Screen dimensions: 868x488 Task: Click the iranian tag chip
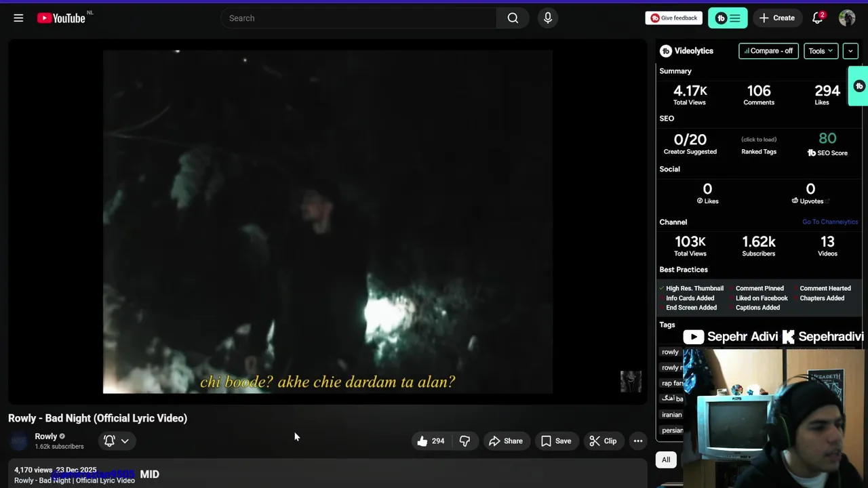coord(671,415)
